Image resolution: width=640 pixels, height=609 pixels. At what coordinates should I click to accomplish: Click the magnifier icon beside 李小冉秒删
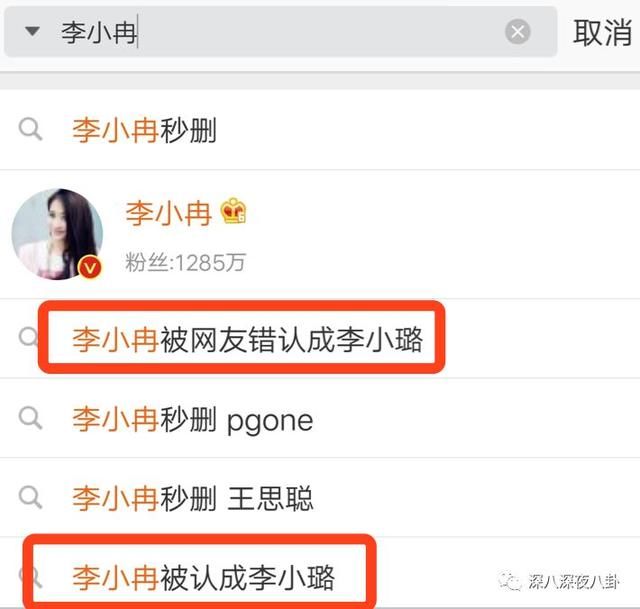click(31, 130)
